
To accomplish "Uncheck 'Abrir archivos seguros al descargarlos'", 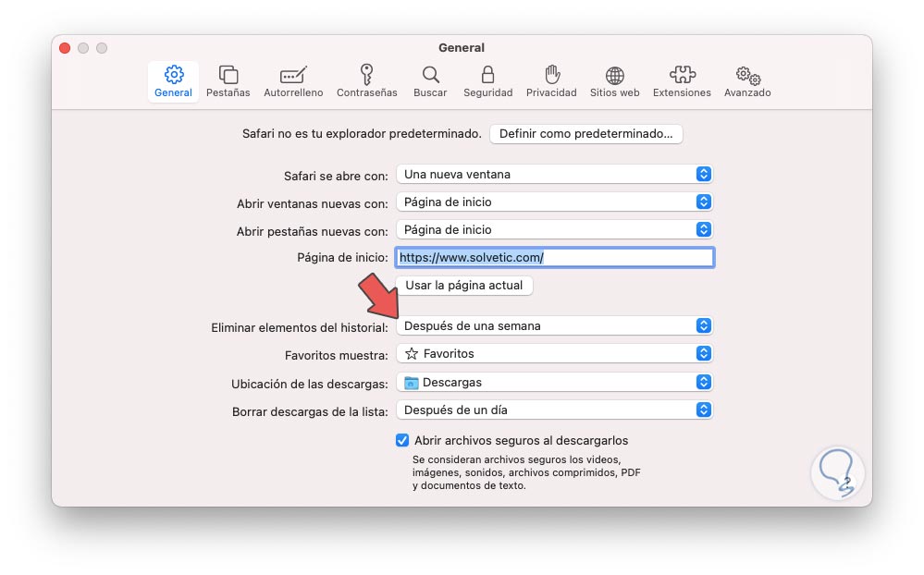I will point(402,441).
